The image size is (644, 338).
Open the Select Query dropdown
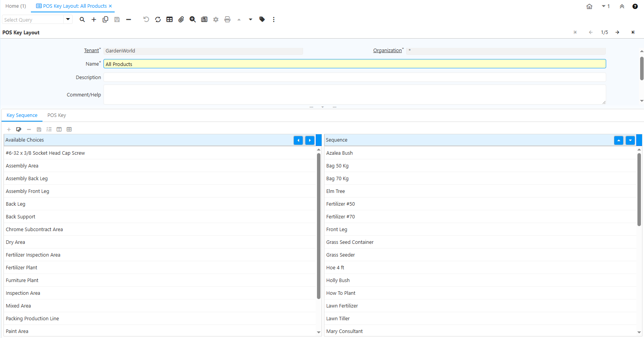pos(68,19)
